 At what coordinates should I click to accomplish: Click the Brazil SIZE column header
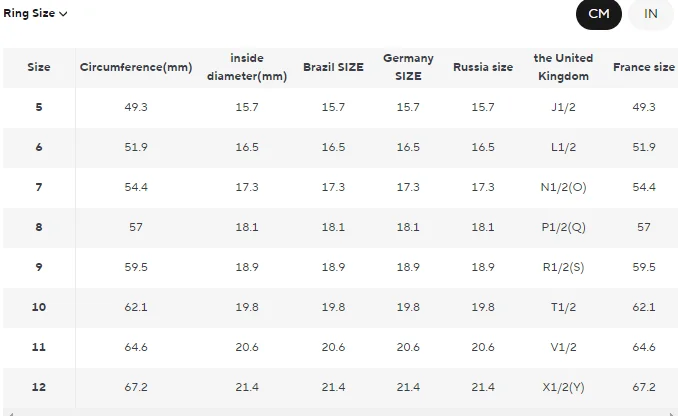333,67
